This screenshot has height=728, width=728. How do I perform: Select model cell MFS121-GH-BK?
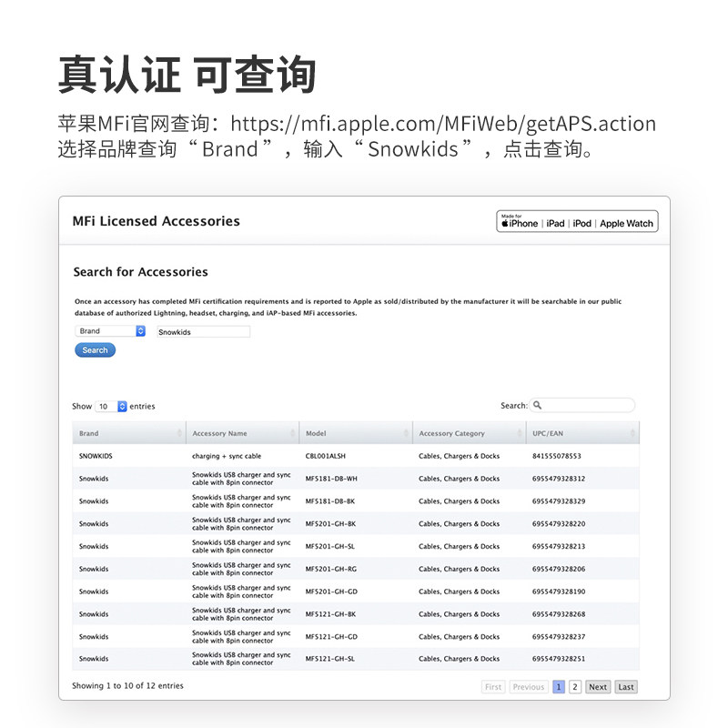330,614
